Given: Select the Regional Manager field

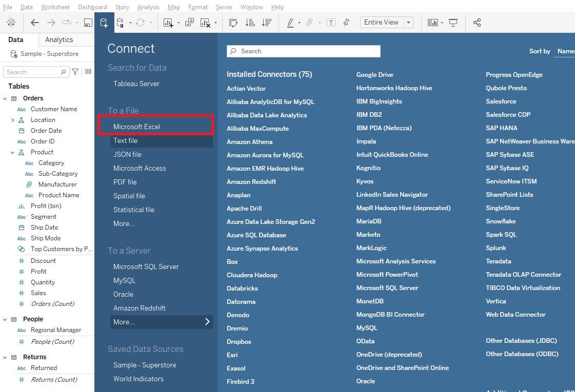Looking at the screenshot, I should coord(56,330).
